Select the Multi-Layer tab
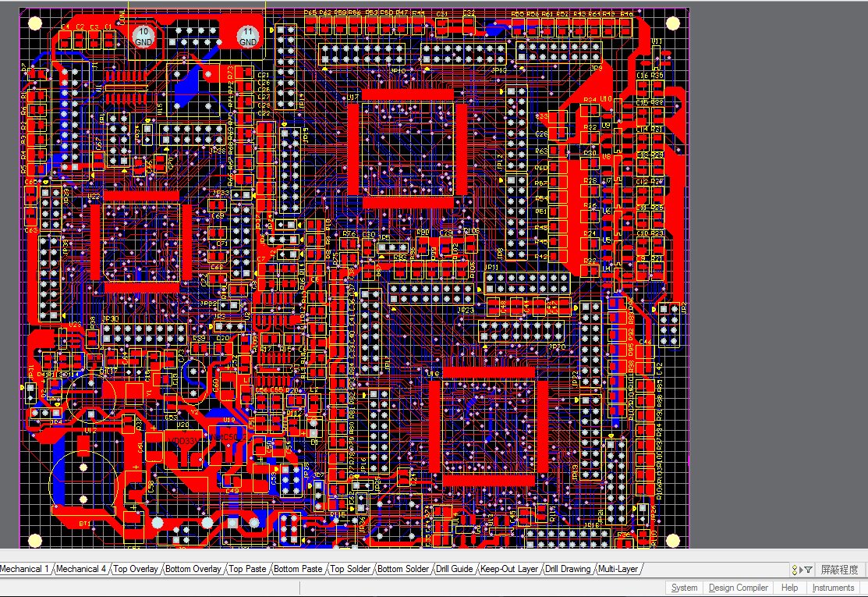 618,569
